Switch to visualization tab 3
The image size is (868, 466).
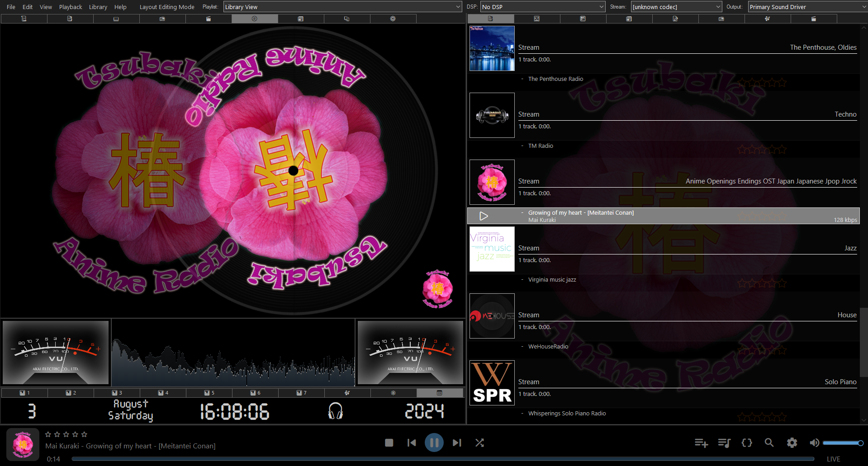click(x=117, y=393)
